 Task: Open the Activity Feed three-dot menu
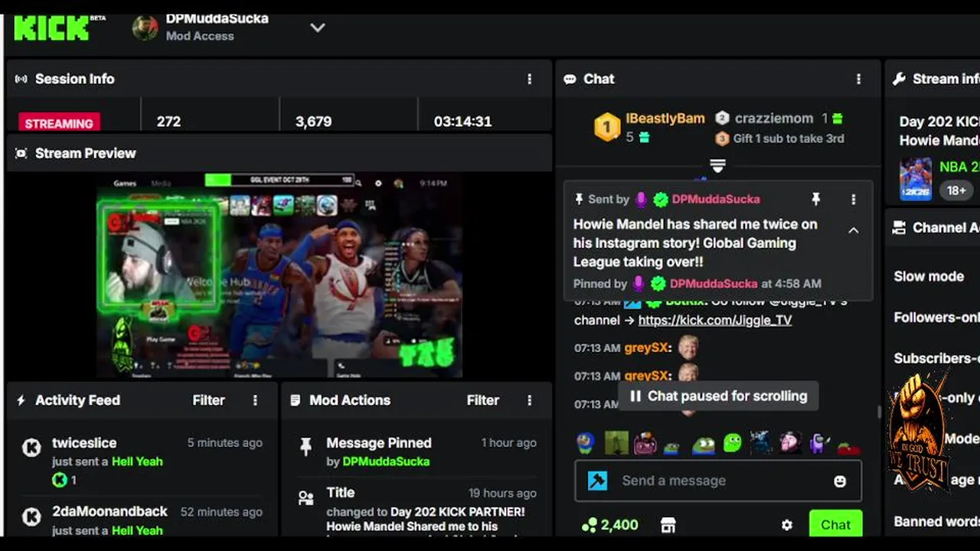[x=255, y=400]
